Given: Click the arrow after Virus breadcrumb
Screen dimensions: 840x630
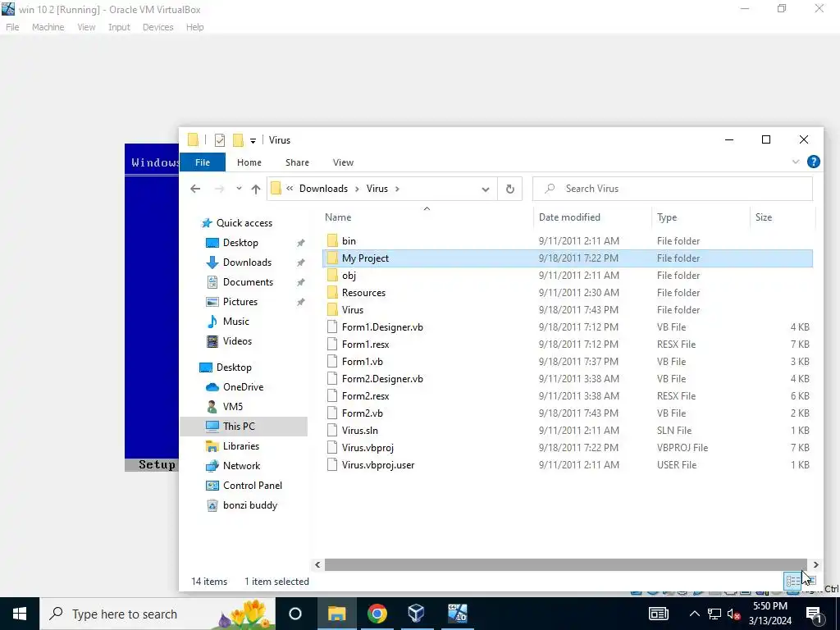Looking at the screenshot, I should click(x=397, y=189).
